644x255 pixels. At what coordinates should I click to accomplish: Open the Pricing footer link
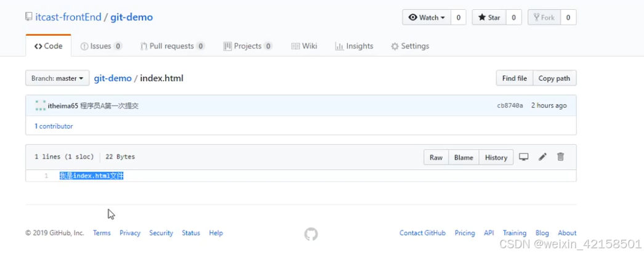tap(465, 233)
